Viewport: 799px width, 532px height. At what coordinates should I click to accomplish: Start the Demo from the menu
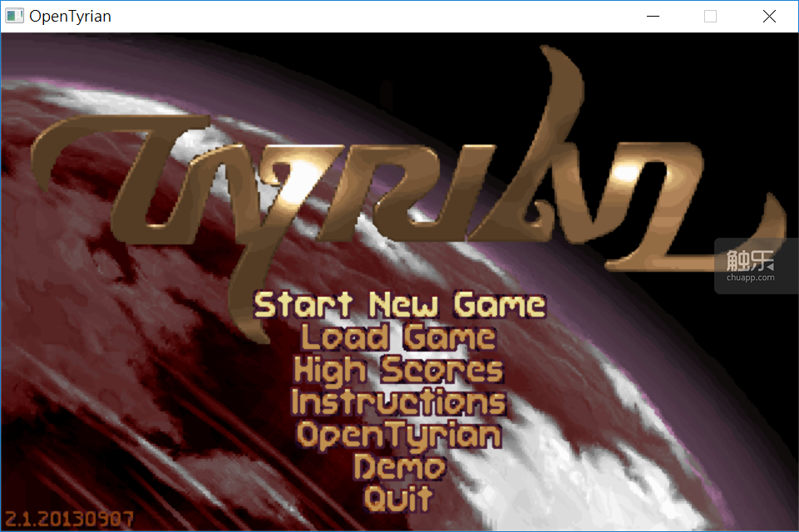[x=400, y=467]
